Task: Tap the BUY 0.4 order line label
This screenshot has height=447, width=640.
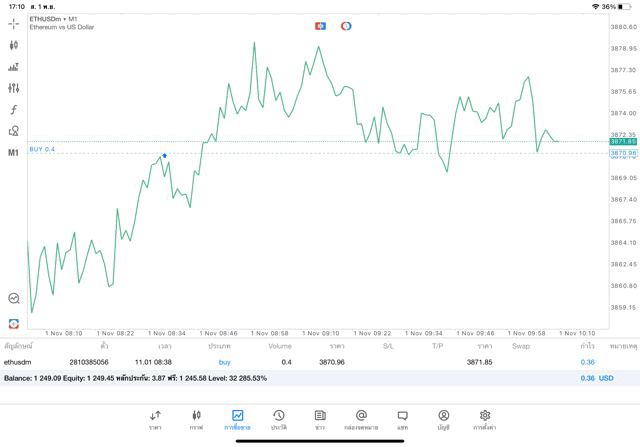Action: tap(42, 149)
